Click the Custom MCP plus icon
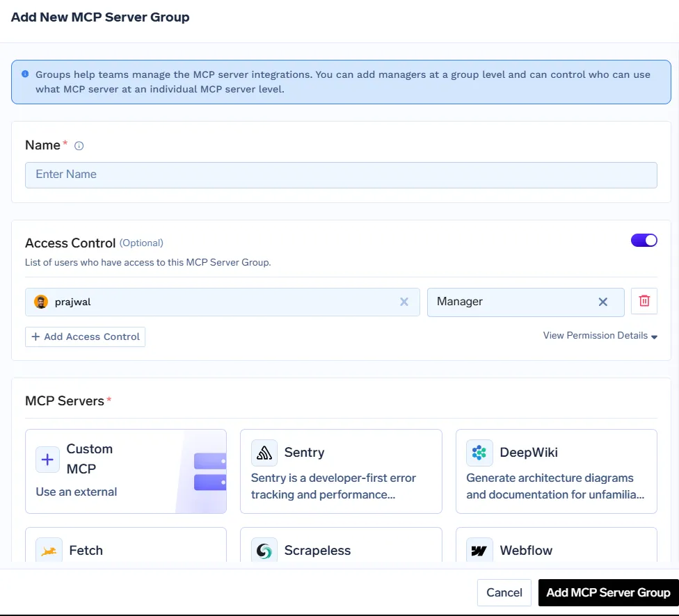This screenshot has width=679, height=616. [x=47, y=459]
